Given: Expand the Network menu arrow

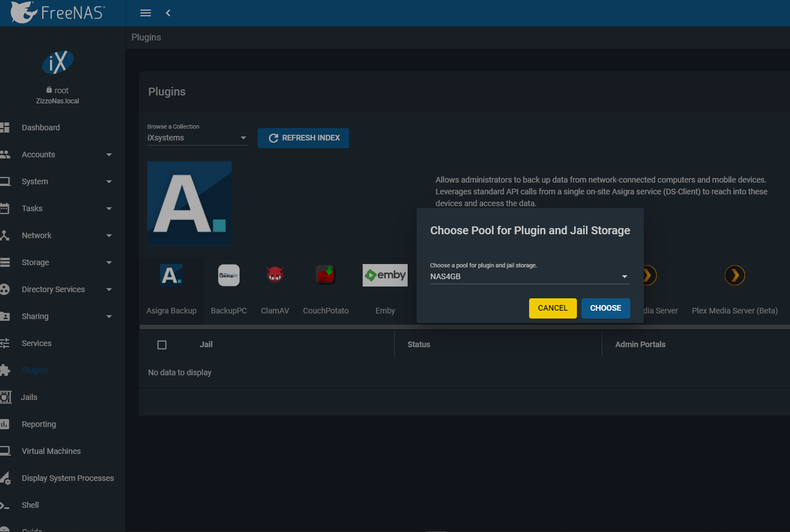Looking at the screenshot, I should (x=109, y=235).
